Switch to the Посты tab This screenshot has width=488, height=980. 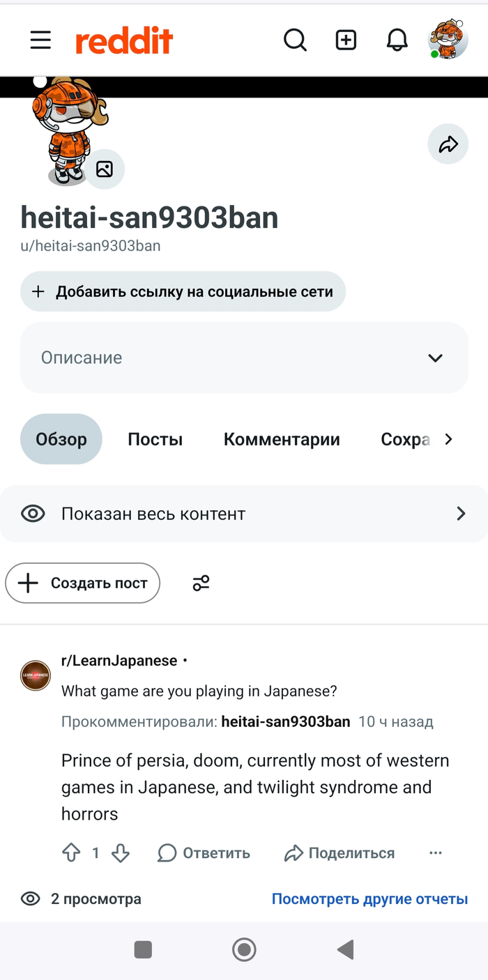[x=155, y=439]
